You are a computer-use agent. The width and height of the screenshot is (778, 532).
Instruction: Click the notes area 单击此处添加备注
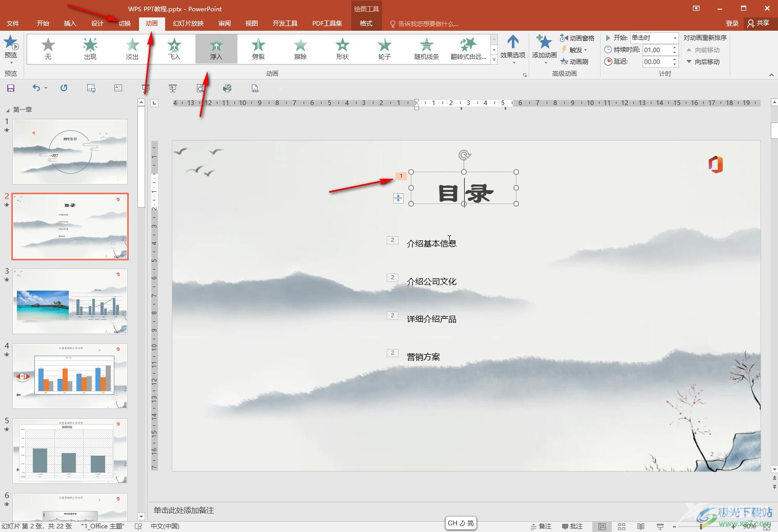point(184,510)
